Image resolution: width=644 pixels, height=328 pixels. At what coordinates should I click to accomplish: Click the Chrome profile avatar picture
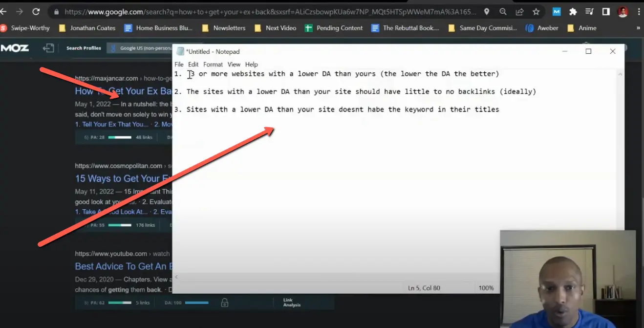623,11
